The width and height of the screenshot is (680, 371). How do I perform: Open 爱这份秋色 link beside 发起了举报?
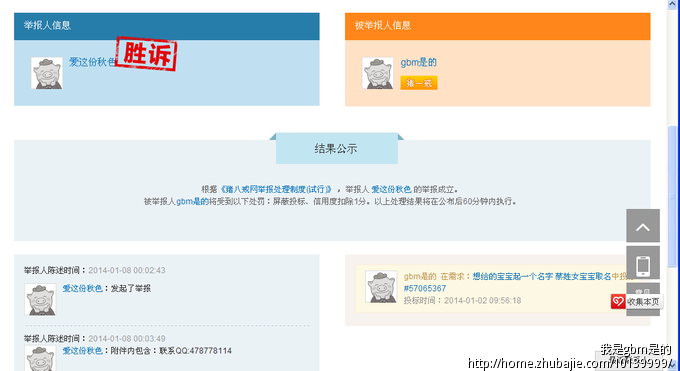(x=82, y=289)
